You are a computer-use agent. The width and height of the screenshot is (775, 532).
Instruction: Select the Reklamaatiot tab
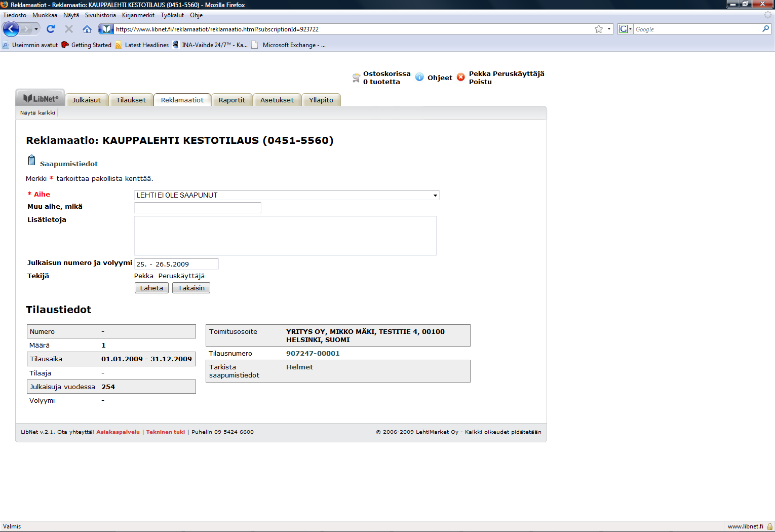click(182, 100)
